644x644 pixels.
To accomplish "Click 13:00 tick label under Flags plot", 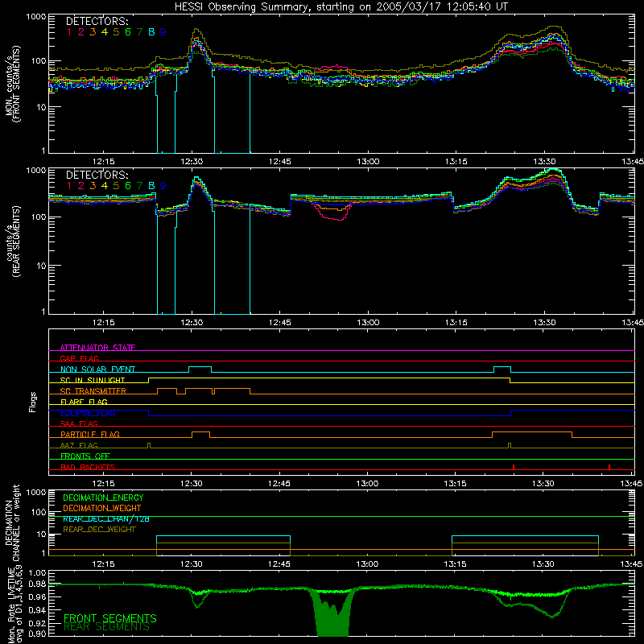I will point(367,484).
